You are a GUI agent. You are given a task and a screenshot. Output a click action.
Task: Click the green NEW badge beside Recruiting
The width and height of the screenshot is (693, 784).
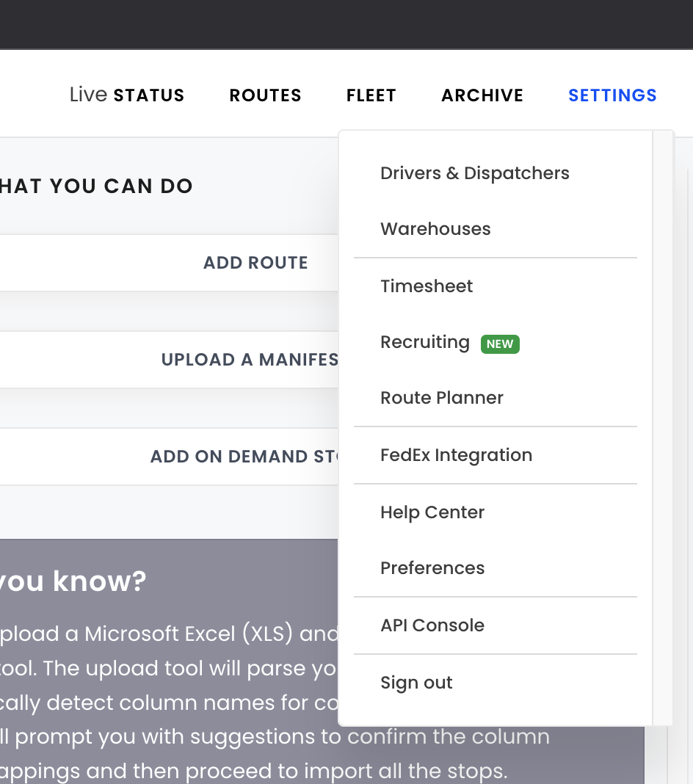(x=500, y=344)
